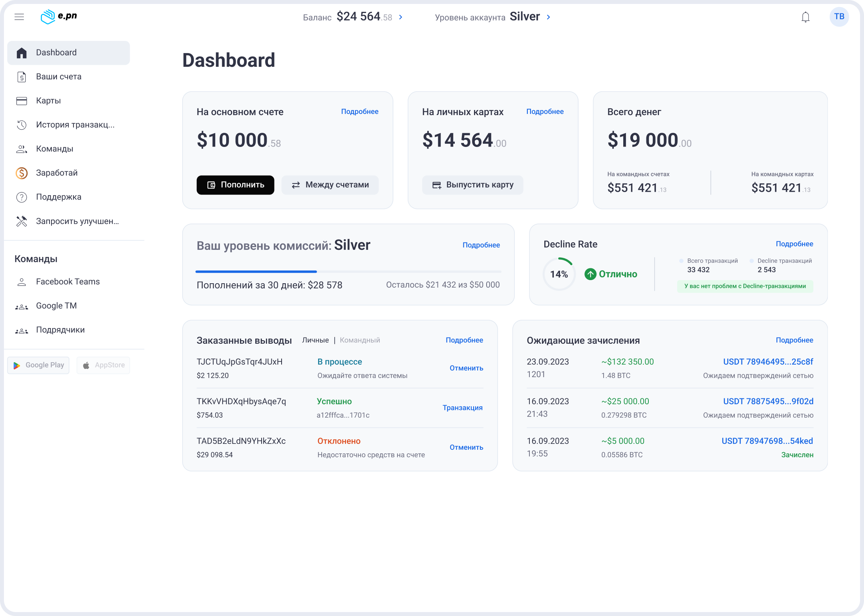Screen dimensions: 864x616
Task: Expand Уровень аккаунта Silver chevron
Action: click(548, 17)
